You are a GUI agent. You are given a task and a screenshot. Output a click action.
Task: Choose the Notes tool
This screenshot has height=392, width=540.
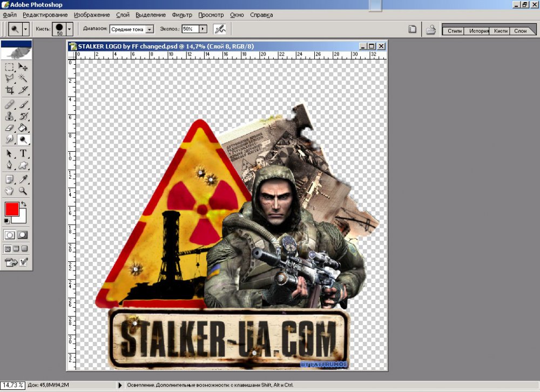pos(9,179)
